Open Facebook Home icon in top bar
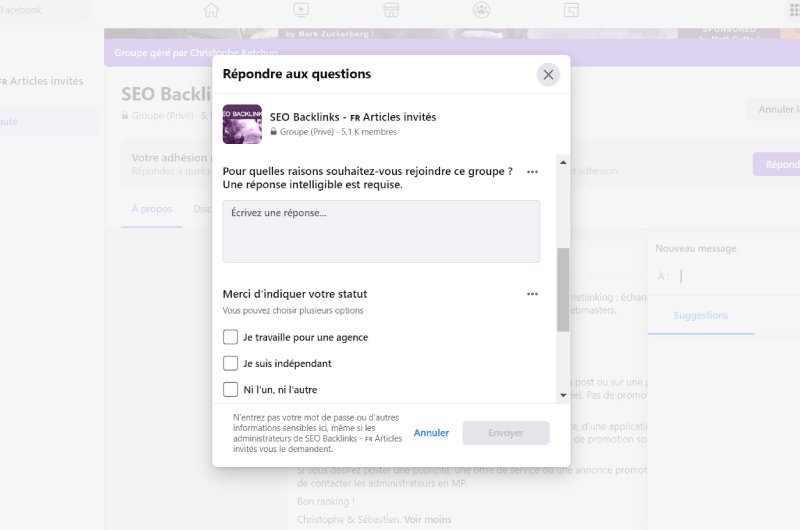The width and height of the screenshot is (800, 530). (x=211, y=10)
